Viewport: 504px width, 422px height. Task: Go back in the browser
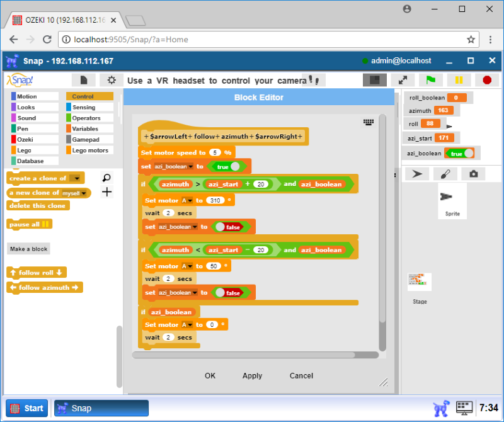(x=13, y=40)
